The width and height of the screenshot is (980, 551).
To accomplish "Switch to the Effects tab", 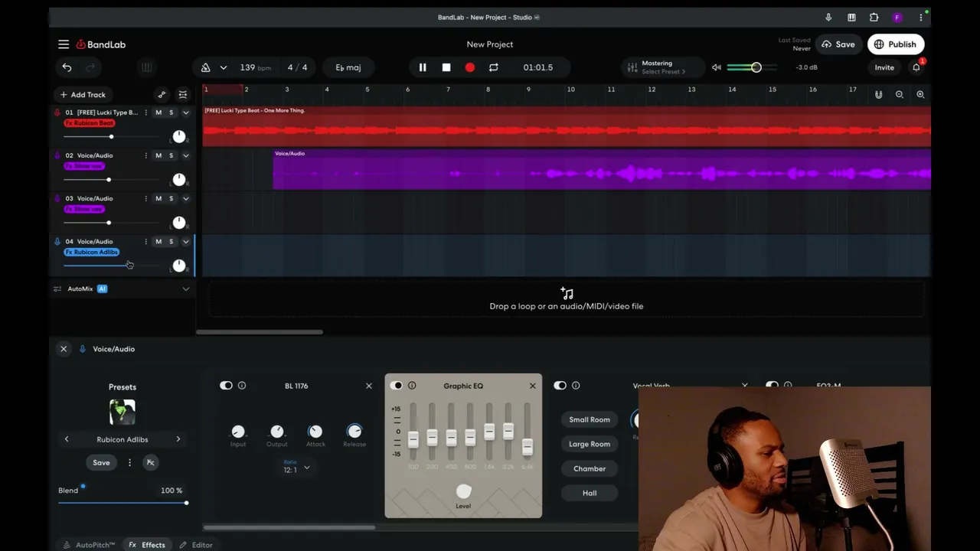I will click(x=147, y=545).
